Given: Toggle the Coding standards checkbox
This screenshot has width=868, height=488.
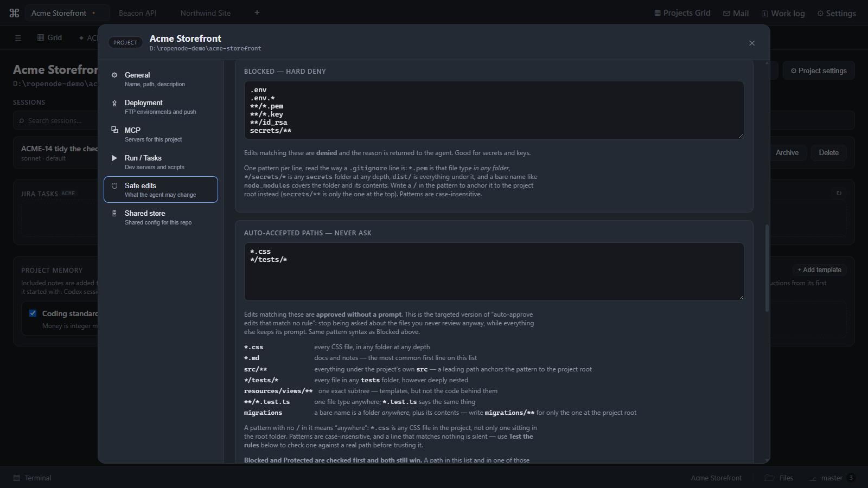Looking at the screenshot, I should pos(33,313).
